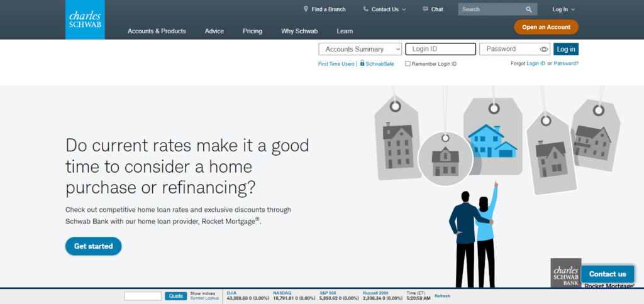
Task: Check the Remember Login ID checkbox
Action: pyautogui.click(x=408, y=63)
